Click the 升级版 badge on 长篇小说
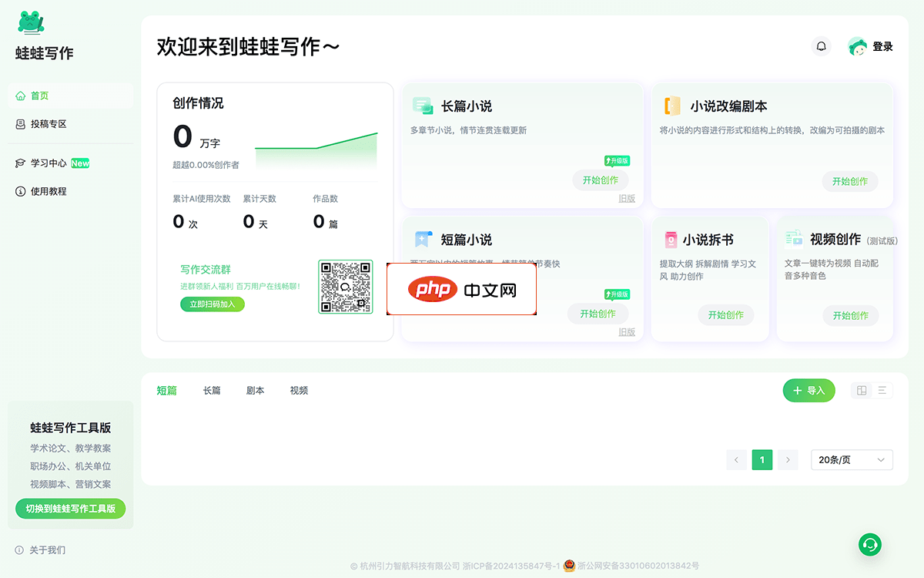Screen dimensions: 924x578 tap(618, 161)
